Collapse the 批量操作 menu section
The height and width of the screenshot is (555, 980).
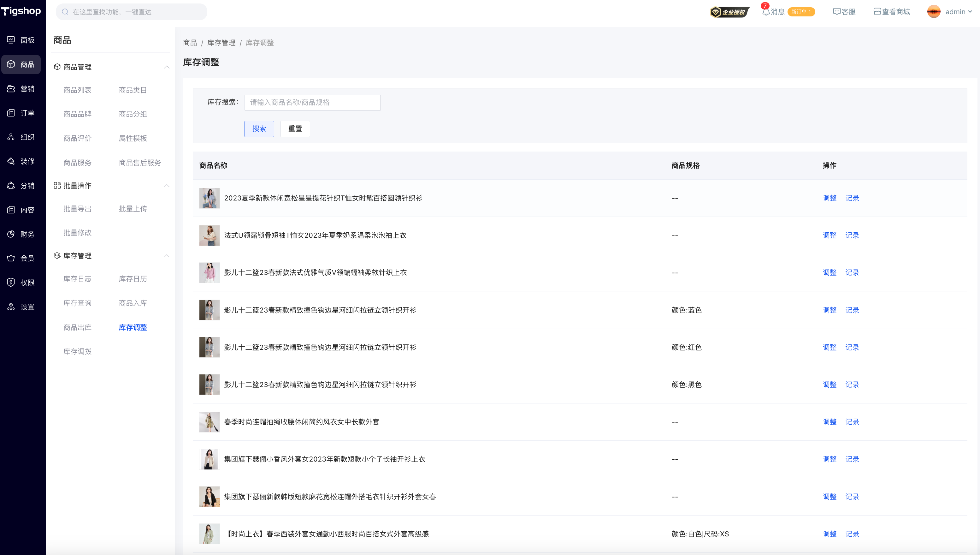[167, 186]
